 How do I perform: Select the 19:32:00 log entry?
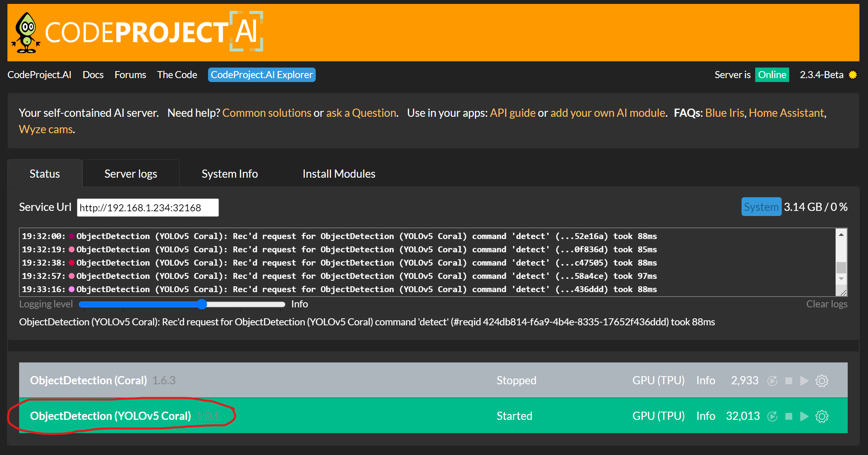340,236
